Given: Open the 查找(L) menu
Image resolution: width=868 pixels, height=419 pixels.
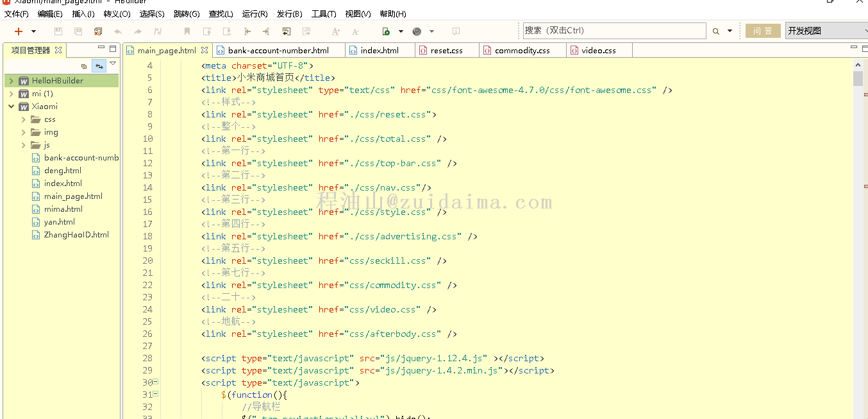Looking at the screenshot, I should click(221, 13).
